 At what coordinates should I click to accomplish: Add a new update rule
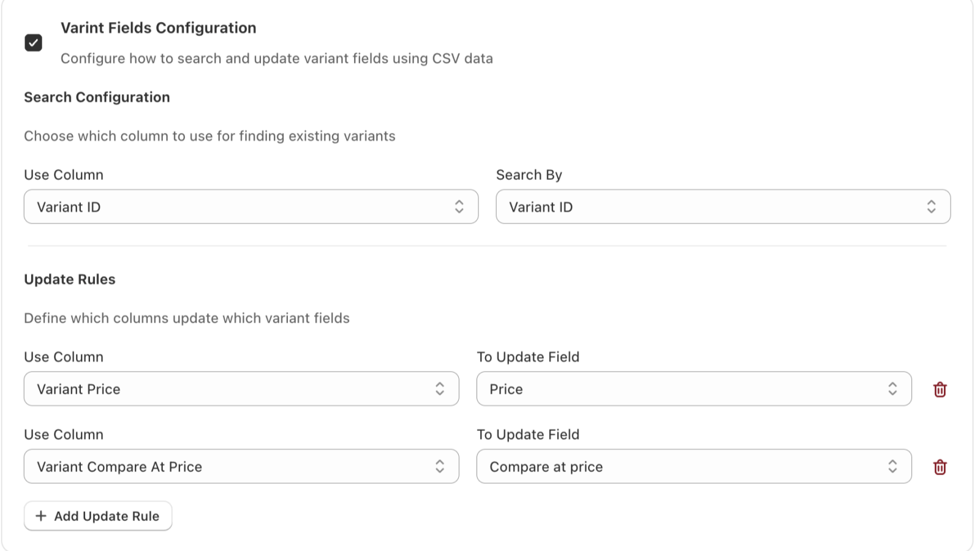(98, 516)
